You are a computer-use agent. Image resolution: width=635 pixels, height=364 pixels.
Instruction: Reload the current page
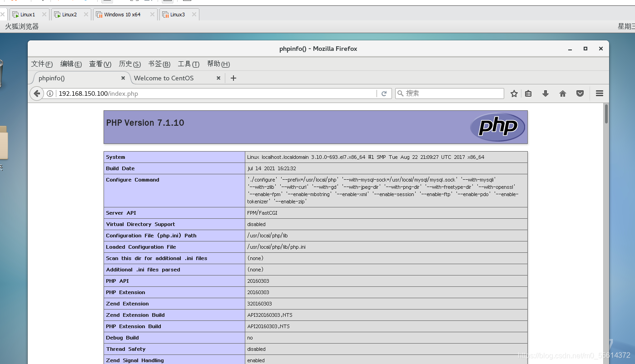pos(384,93)
